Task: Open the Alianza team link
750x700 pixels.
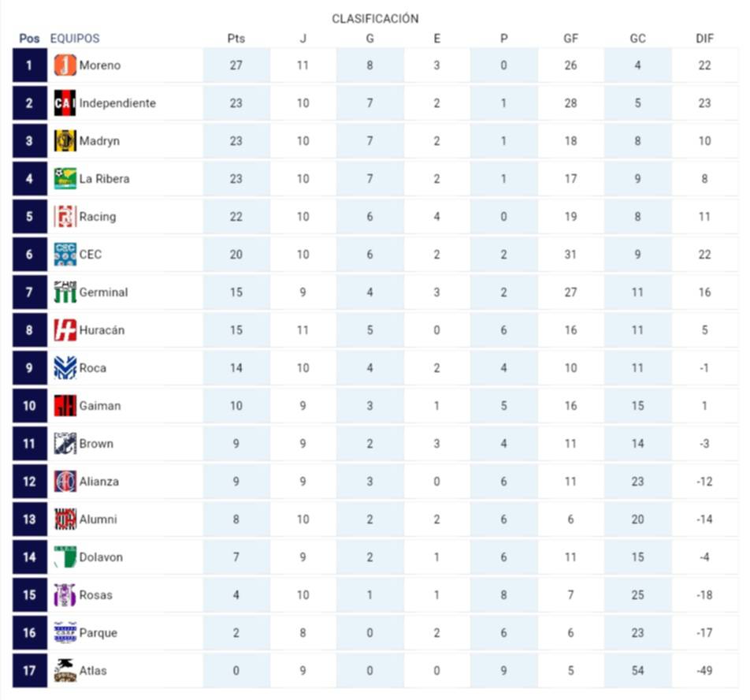Action: [x=99, y=482]
